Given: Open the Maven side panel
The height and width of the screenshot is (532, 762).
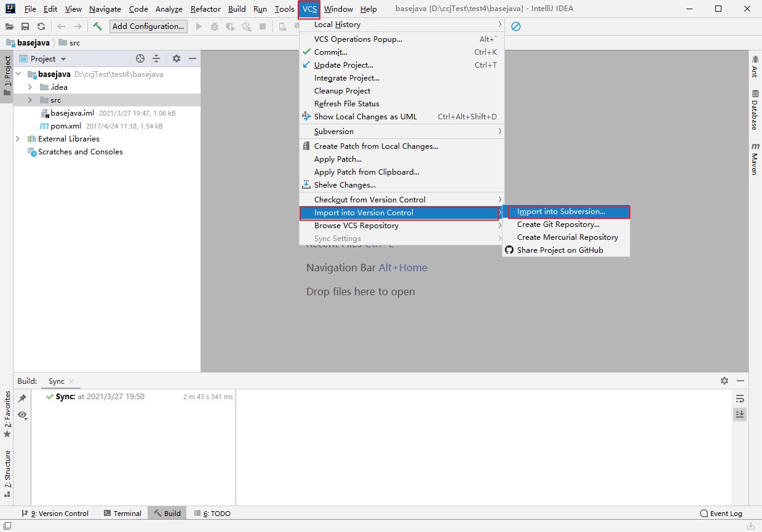Looking at the screenshot, I should pyautogui.click(x=755, y=159).
